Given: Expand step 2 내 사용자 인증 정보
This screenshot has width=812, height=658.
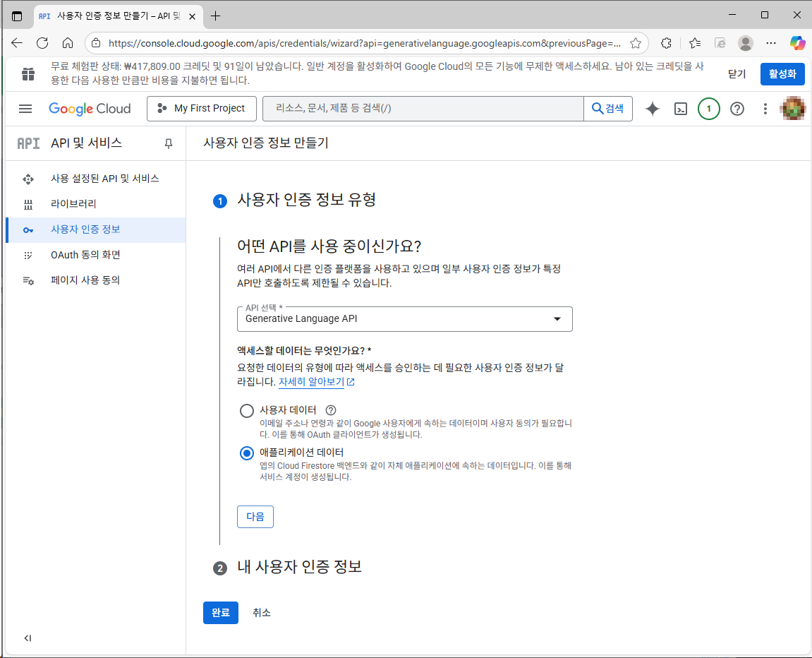Looking at the screenshot, I should point(299,567).
